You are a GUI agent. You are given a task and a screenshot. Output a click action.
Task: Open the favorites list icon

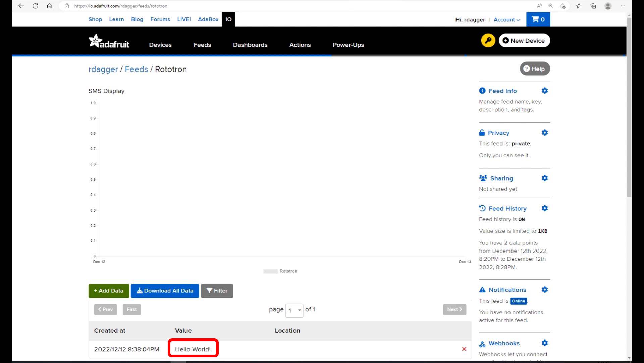(579, 6)
